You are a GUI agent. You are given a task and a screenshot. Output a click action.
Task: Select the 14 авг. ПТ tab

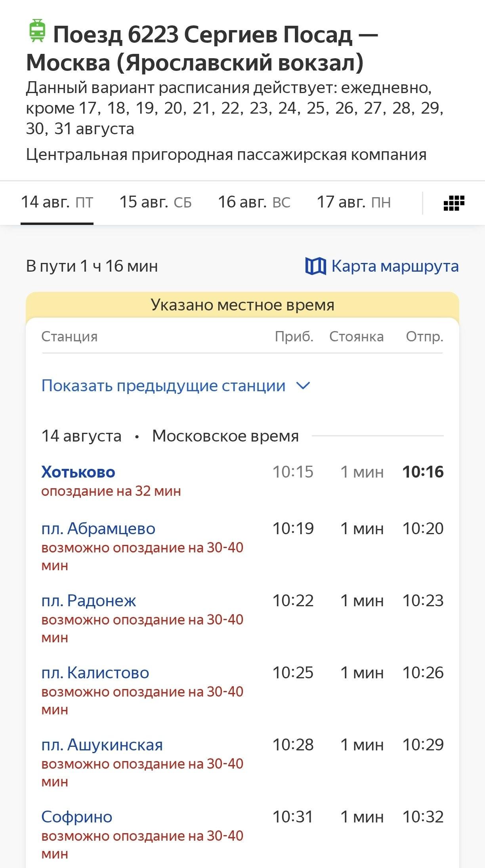(x=57, y=202)
